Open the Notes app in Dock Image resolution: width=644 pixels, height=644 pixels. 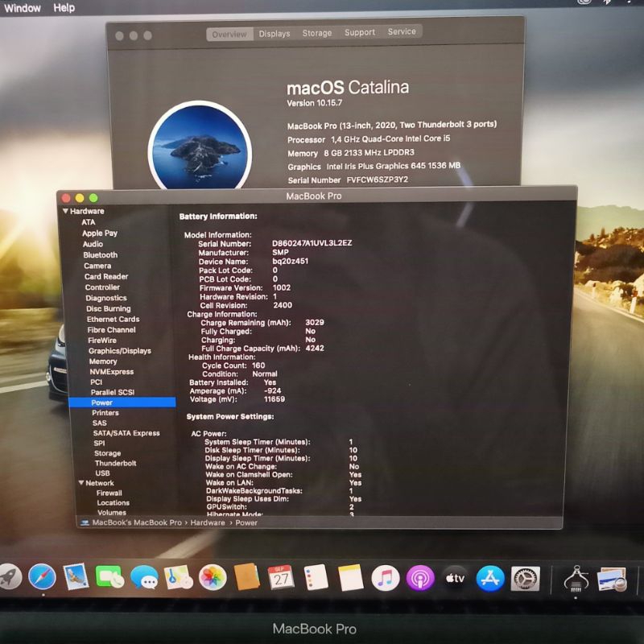click(350, 577)
